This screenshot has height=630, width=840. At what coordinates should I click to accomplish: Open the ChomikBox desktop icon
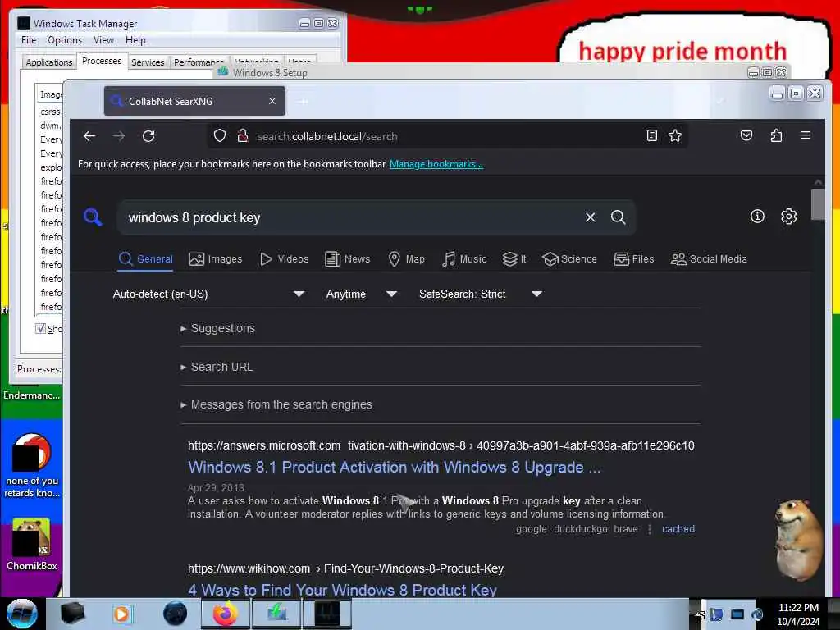[x=32, y=545]
